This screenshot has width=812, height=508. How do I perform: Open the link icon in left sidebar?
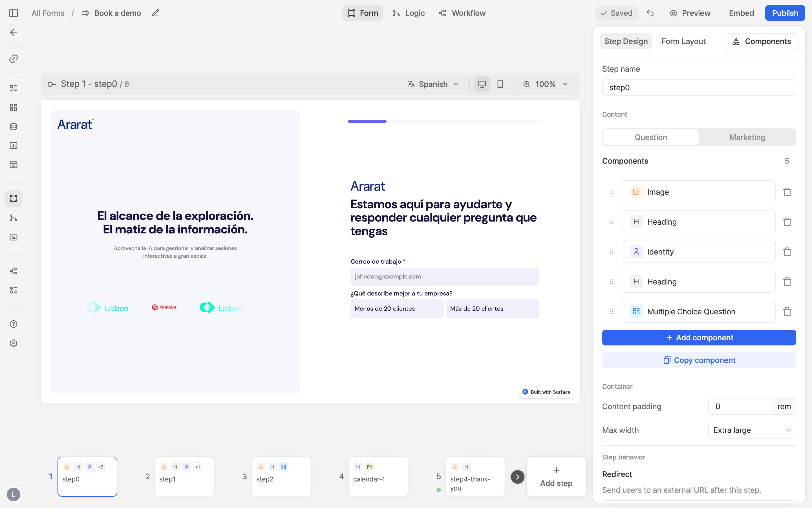pyautogui.click(x=14, y=59)
